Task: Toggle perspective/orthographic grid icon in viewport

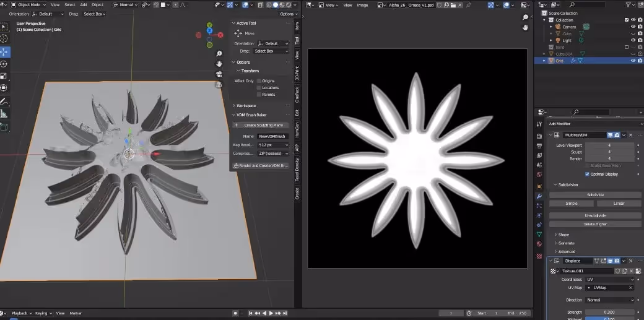Action: click(x=219, y=84)
